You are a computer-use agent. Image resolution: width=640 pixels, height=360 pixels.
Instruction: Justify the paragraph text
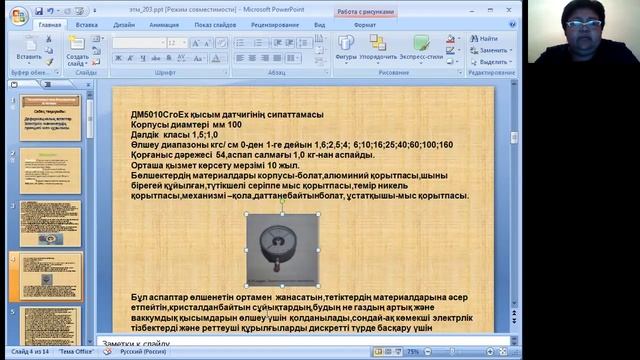coord(277,58)
